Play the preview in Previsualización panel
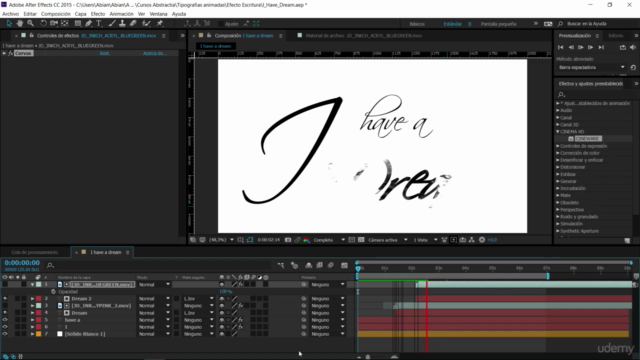The width and height of the screenshot is (640, 360). click(580, 47)
